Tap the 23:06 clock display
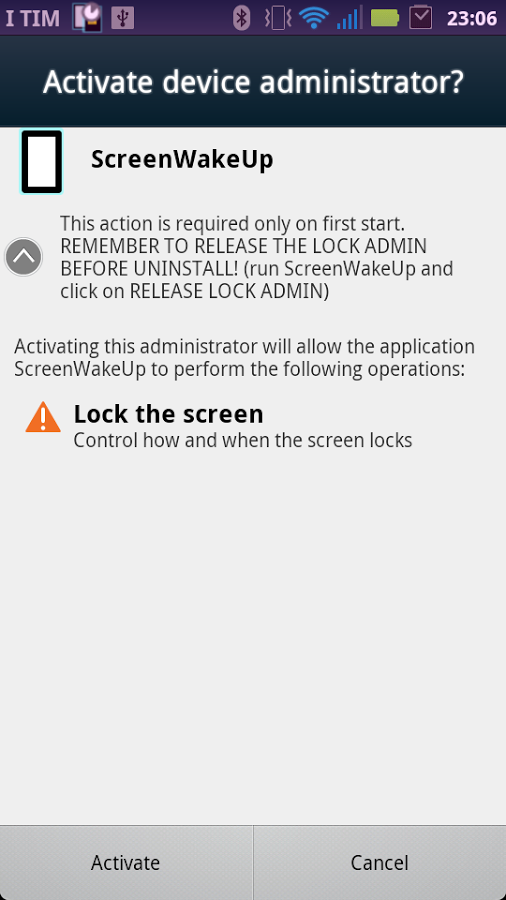506x900 pixels. click(472, 18)
